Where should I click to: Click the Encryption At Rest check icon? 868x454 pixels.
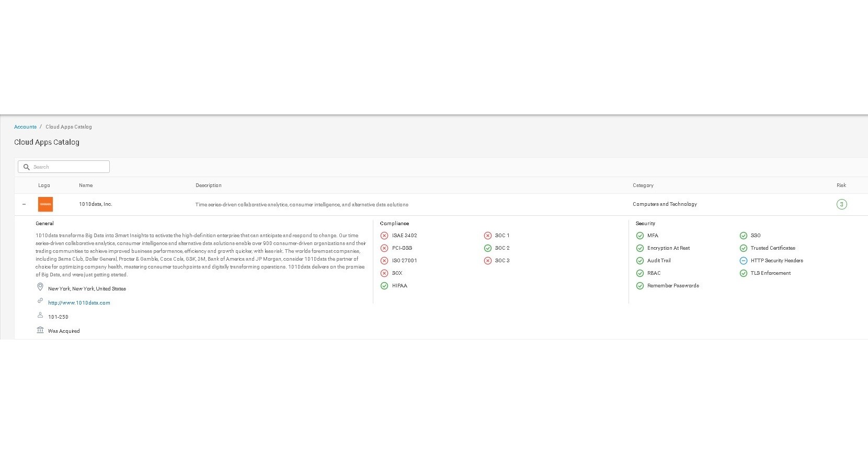639,248
